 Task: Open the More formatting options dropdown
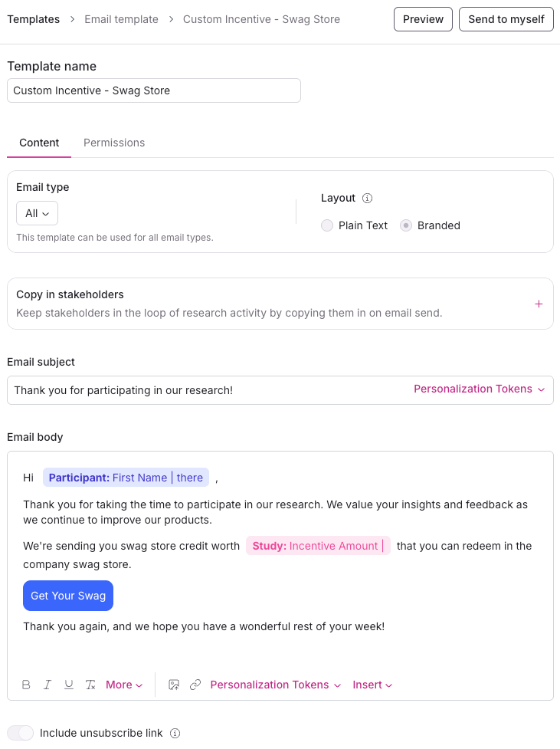(124, 685)
